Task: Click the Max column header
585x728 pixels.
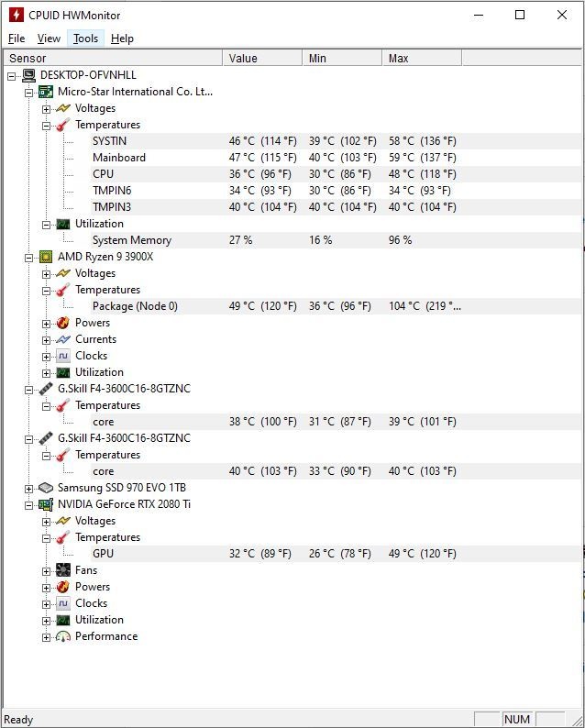Action: pyautogui.click(x=422, y=59)
